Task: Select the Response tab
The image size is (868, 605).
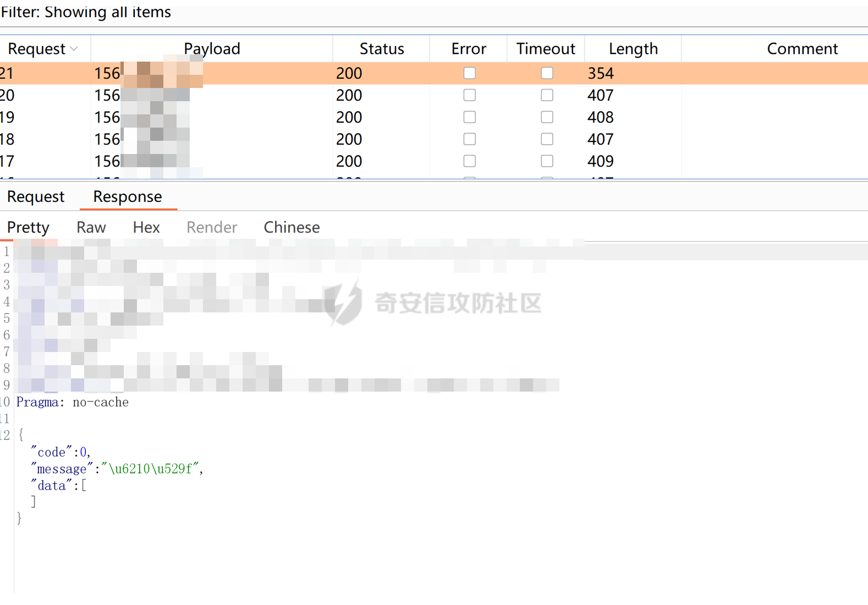Action: tap(128, 197)
